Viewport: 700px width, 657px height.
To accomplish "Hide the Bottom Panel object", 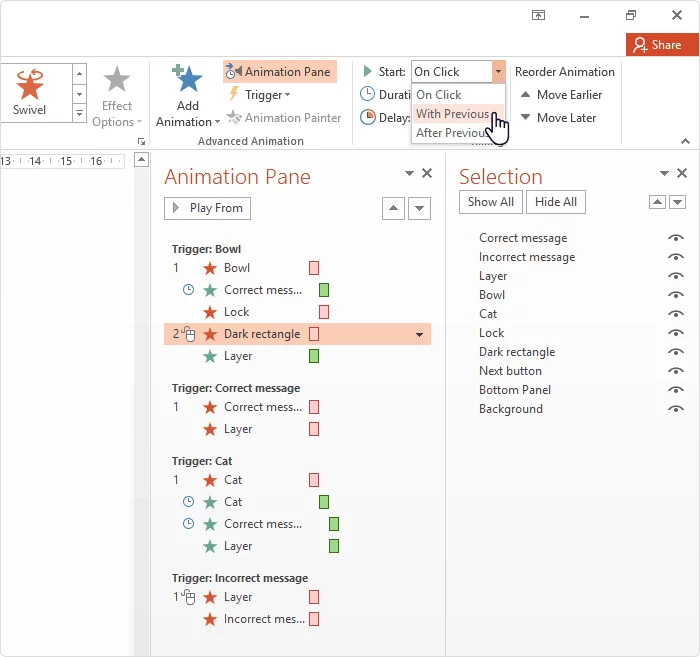I will tap(676, 390).
